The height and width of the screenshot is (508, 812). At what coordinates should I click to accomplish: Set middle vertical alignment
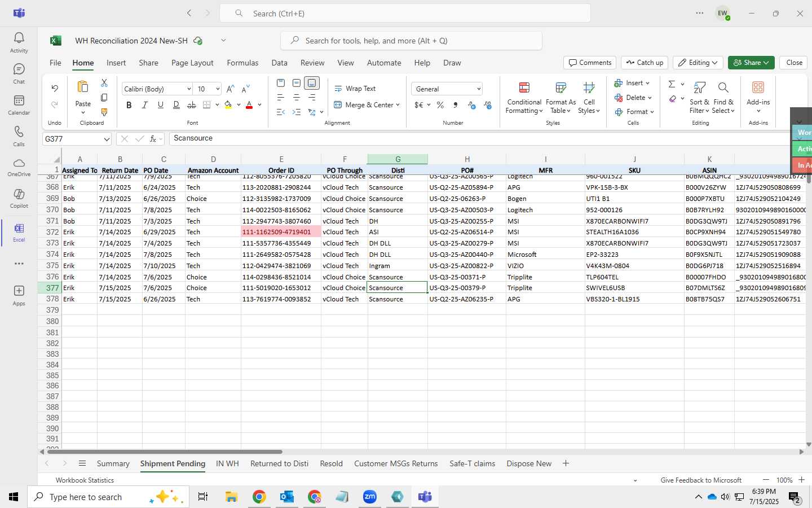[297, 83]
